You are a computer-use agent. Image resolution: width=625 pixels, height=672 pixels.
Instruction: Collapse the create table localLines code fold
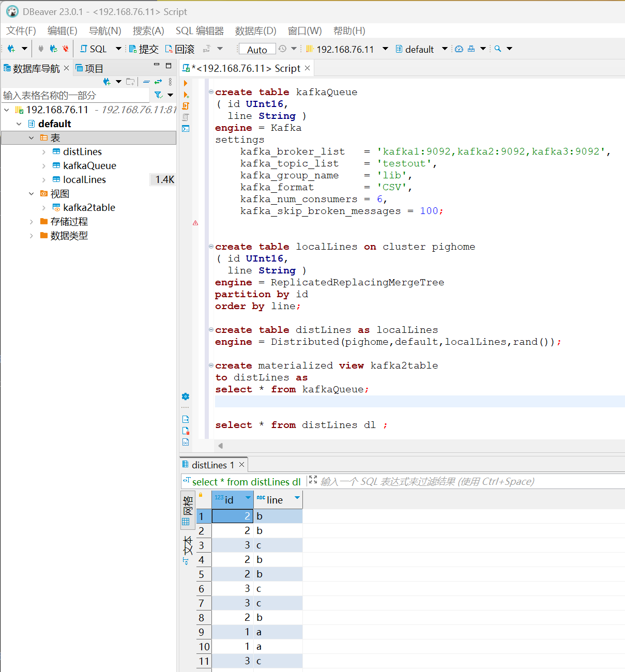pyautogui.click(x=211, y=247)
